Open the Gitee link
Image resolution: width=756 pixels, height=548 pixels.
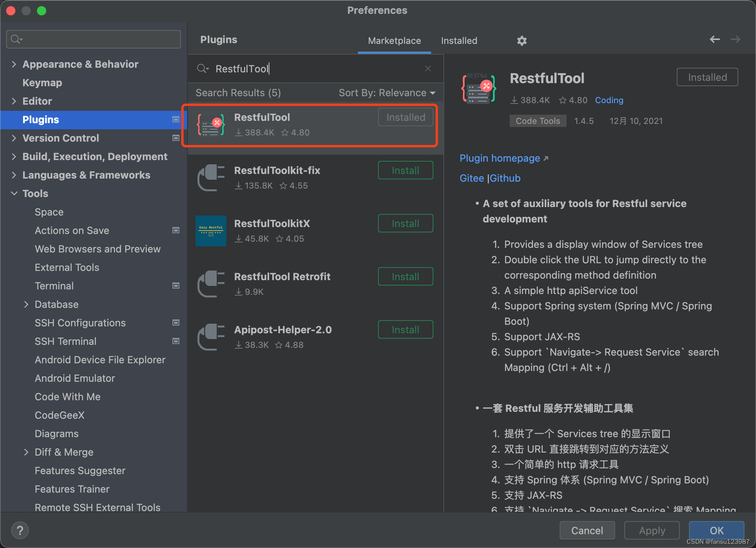472,178
